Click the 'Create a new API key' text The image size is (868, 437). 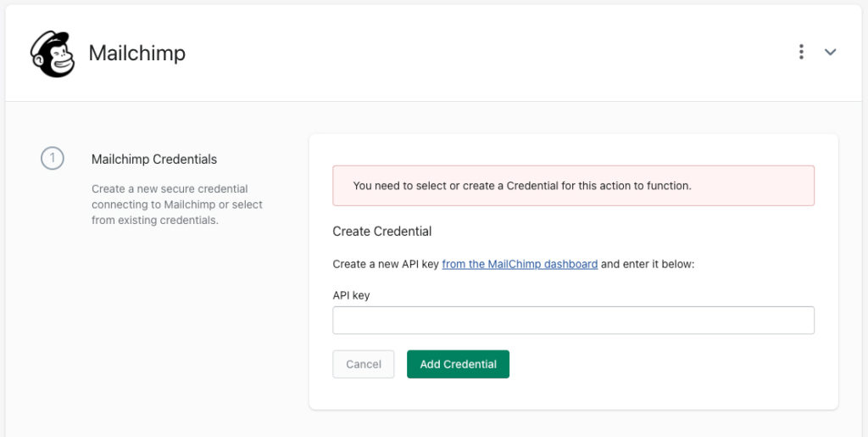386,264
